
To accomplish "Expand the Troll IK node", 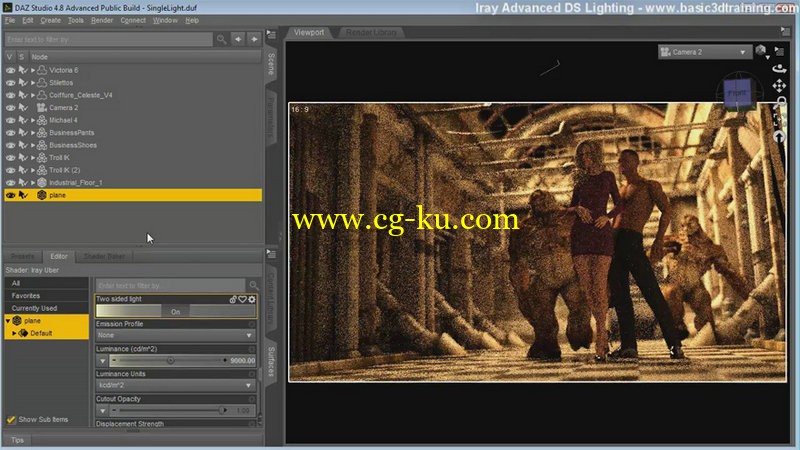I will tap(33, 158).
